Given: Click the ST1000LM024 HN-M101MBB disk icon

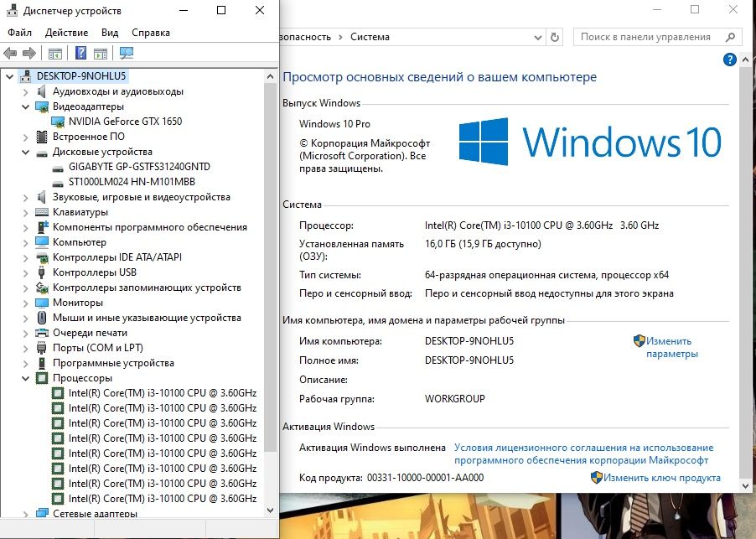Looking at the screenshot, I should click(x=58, y=183).
